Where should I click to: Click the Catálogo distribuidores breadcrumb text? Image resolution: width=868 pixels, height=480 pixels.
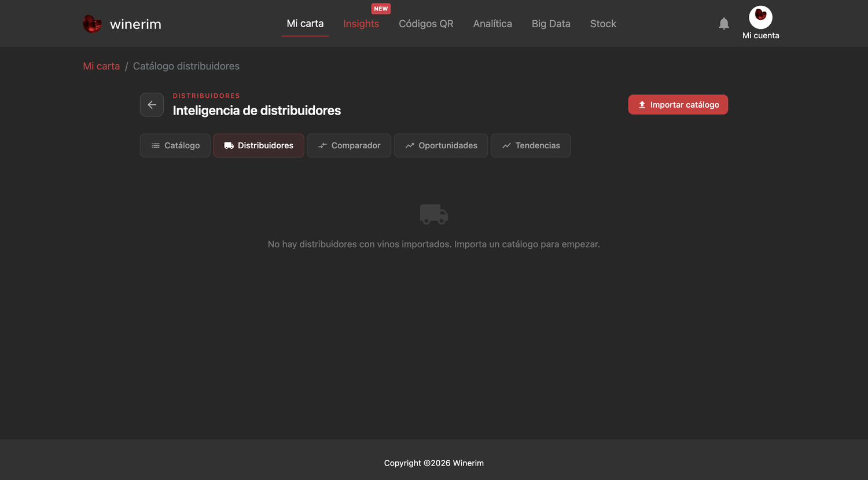(186, 66)
